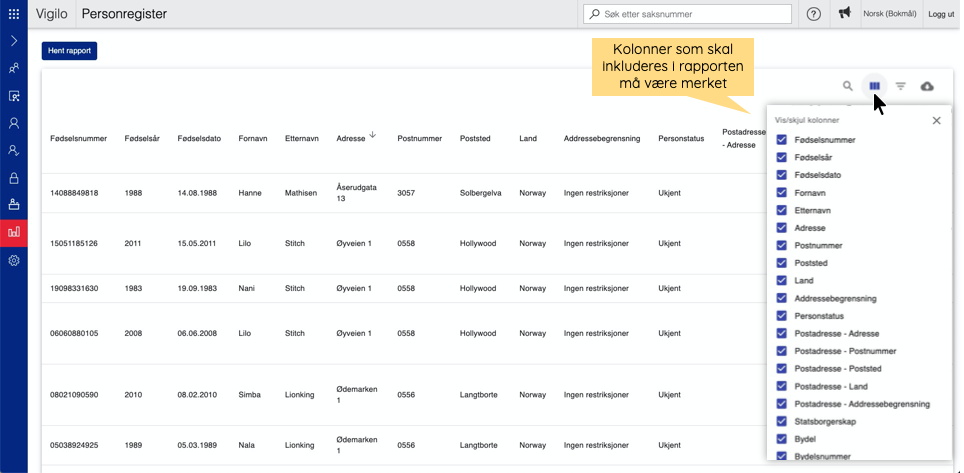Click the help question mark icon
The image size is (964, 473).
(813, 14)
